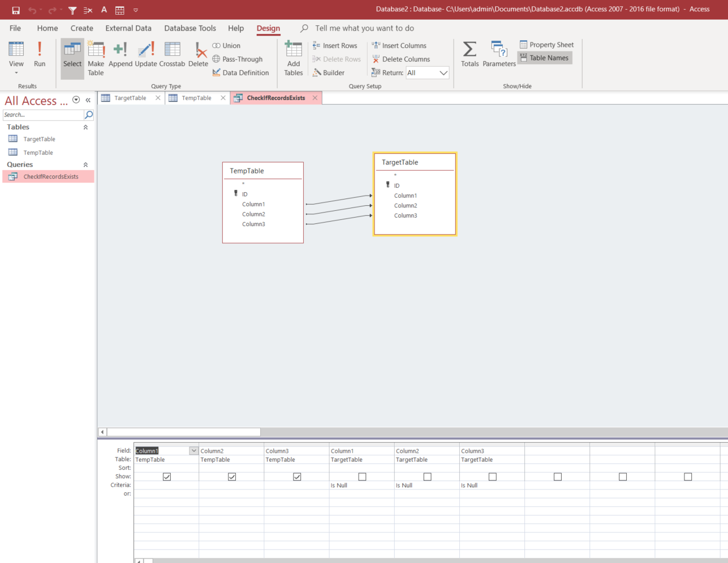Screen dimensions: 728x563
Task: Switch to the External Data tab
Action: [x=128, y=28]
